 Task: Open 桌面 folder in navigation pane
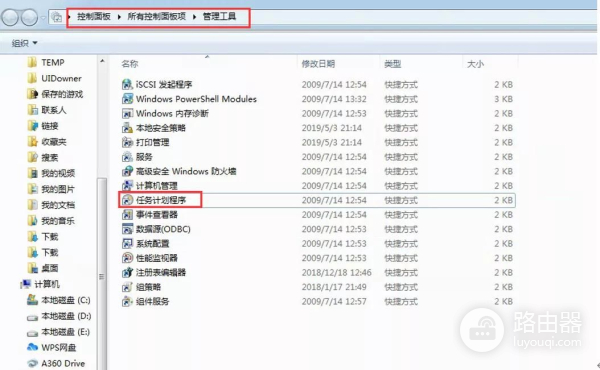(x=43, y=268)
